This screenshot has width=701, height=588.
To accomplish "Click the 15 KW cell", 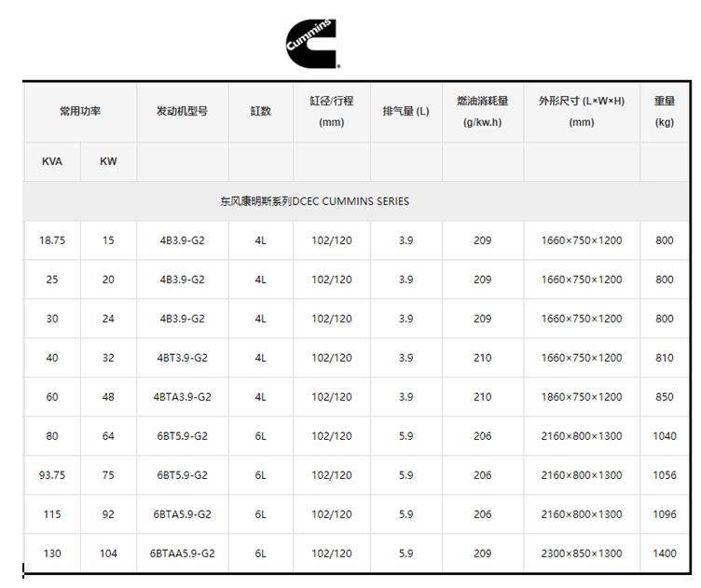I will (x=108, y=240).
